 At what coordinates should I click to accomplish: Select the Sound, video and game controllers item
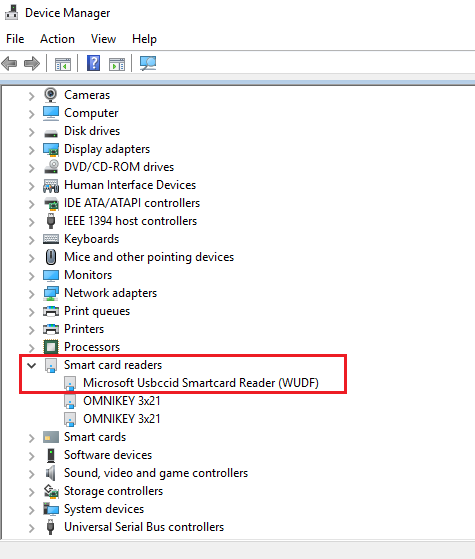point(156,473)
